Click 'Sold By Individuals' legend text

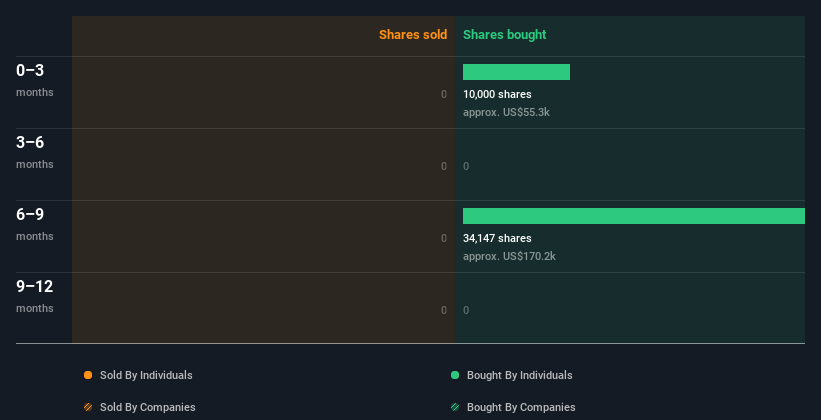coord(146,375)
